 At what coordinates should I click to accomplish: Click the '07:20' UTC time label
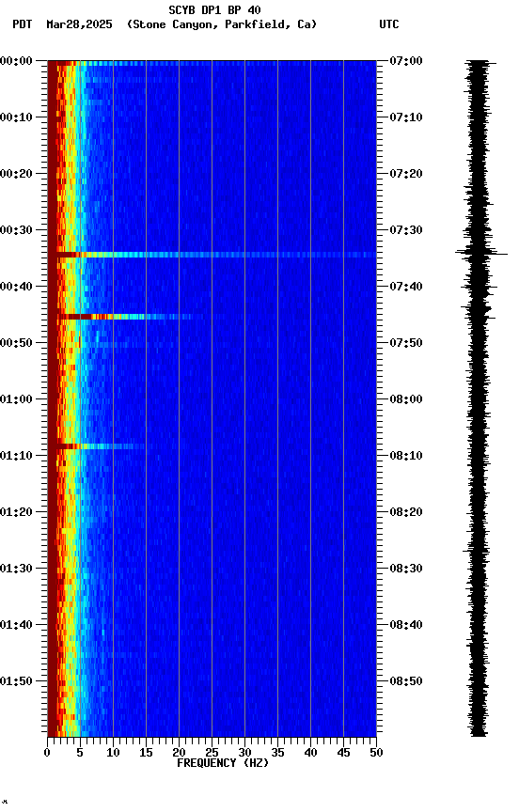click(x=406, y=174)
